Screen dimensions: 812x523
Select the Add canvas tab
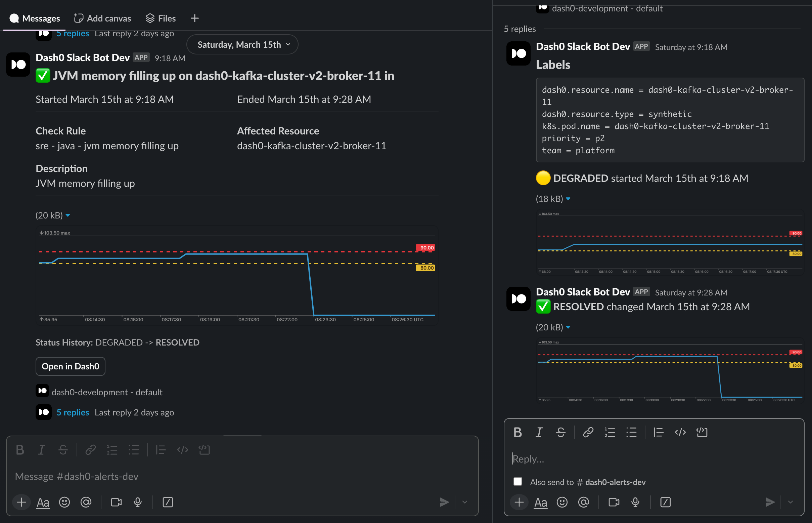[x=102, y=18]
